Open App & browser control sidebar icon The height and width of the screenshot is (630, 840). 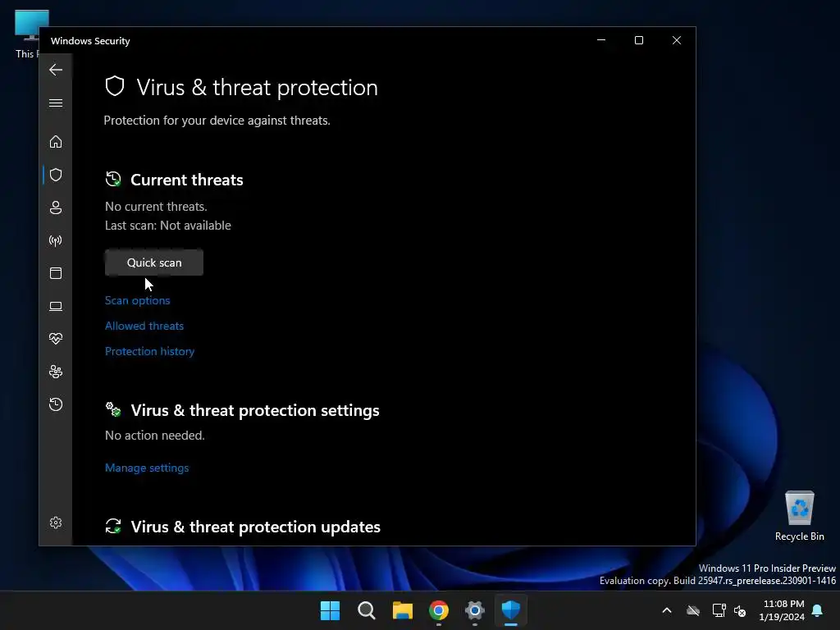click(56, 273)
